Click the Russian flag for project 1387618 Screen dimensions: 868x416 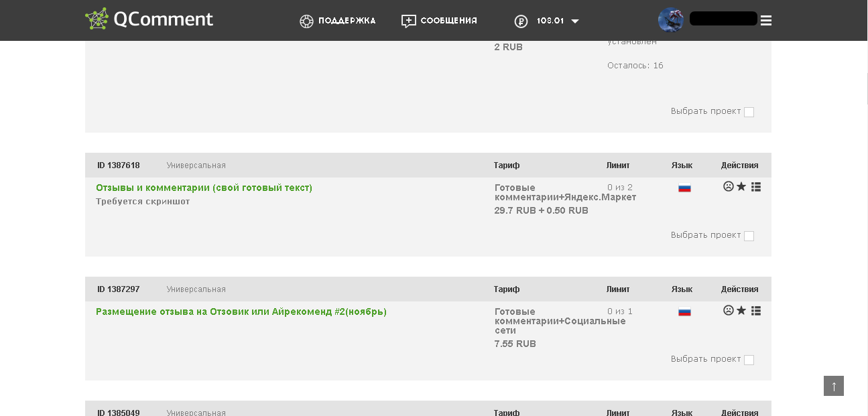coord(684,188)
